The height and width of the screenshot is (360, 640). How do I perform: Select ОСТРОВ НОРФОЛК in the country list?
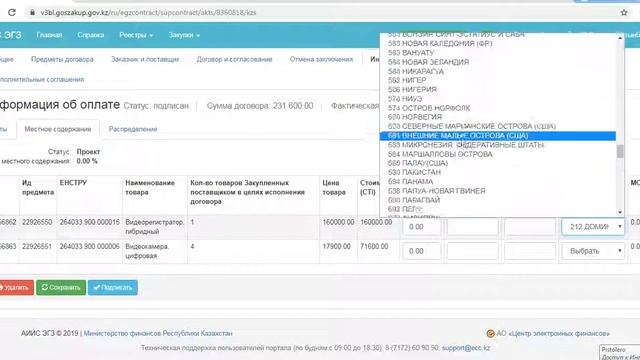(498, 108)
